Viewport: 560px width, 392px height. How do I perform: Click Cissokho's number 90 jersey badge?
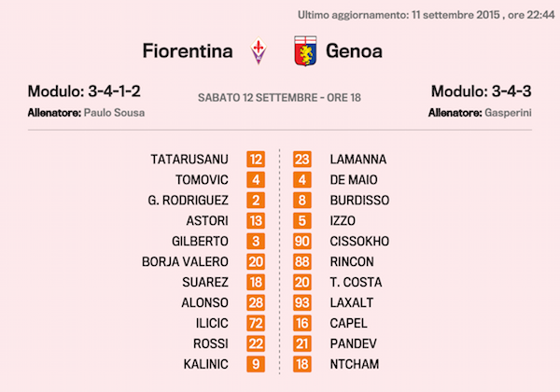tap(302, 241)
